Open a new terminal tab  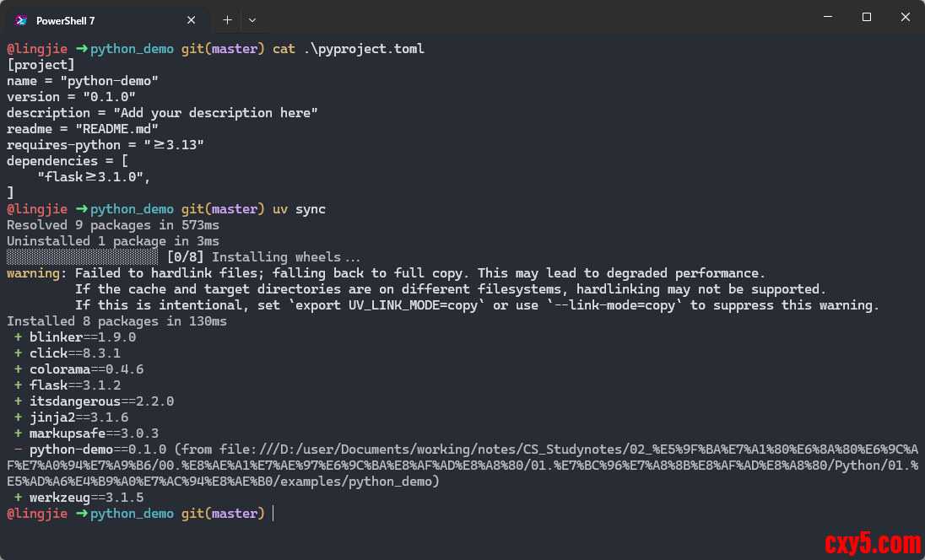pyautogui.click(x=227, y=19)
